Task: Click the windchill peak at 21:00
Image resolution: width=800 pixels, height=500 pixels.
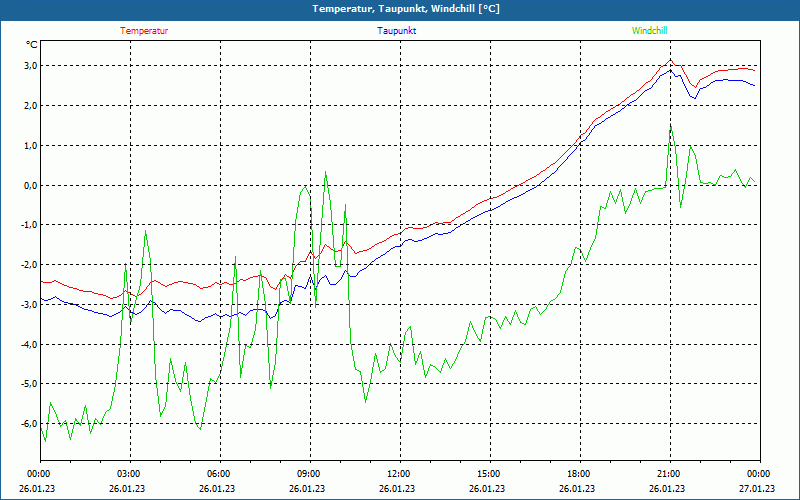Action: tap(670, 125)
